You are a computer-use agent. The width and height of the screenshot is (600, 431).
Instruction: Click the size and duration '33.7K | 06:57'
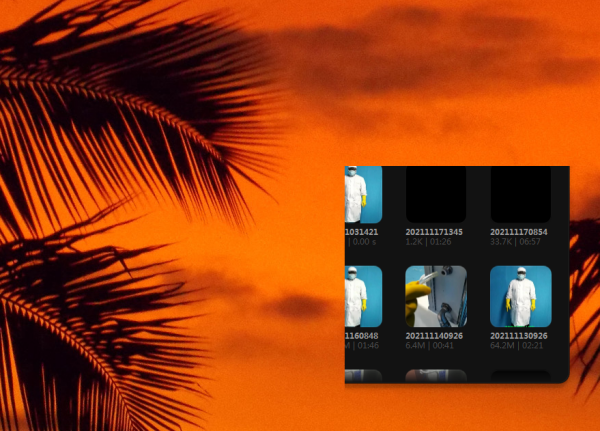click(x=515, y=242)
